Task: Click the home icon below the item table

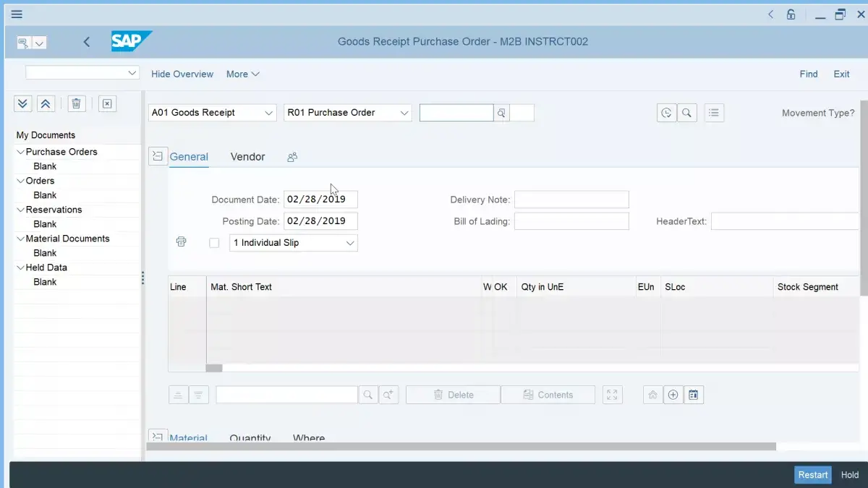Action: point(652,395)
